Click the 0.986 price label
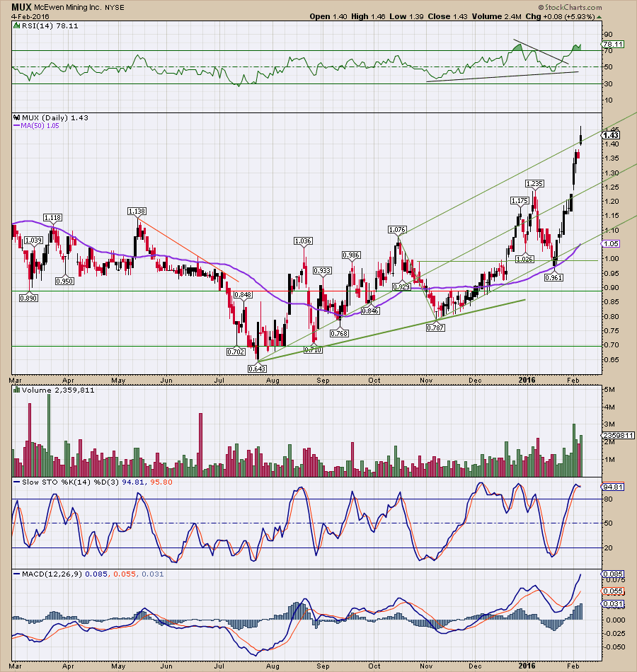637x672 pixels. [351, 255]
